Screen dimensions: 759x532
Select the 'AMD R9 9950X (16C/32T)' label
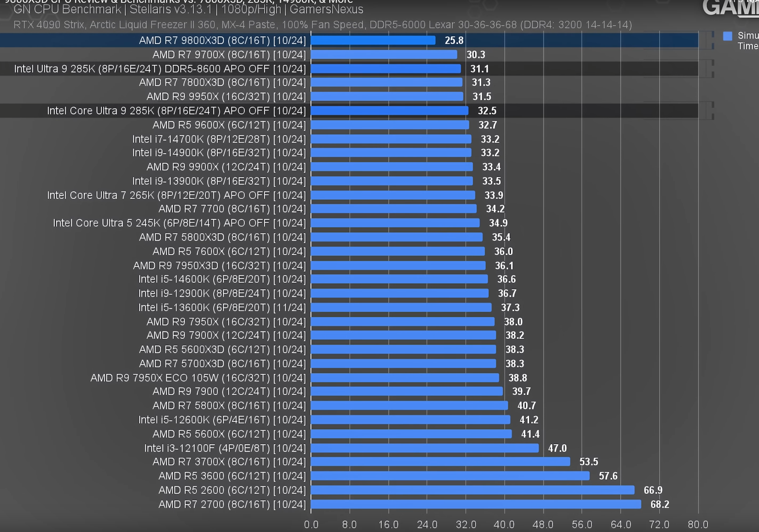point(226,97)
